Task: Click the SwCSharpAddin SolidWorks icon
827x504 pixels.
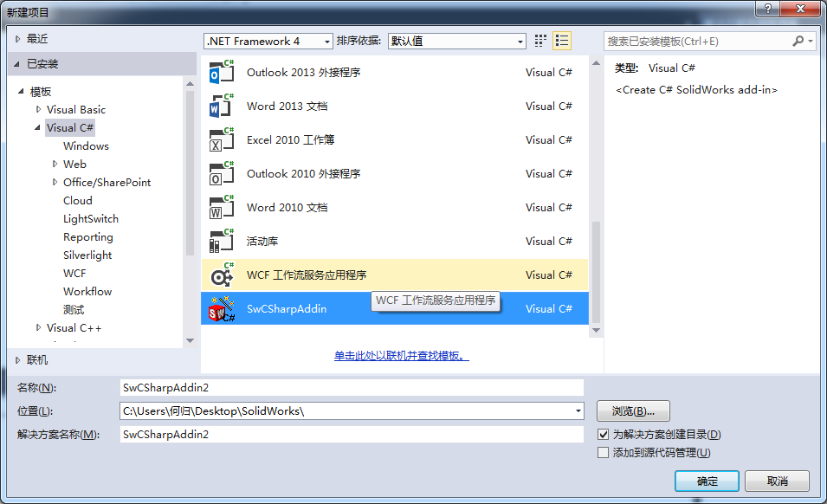Action: 222,308
